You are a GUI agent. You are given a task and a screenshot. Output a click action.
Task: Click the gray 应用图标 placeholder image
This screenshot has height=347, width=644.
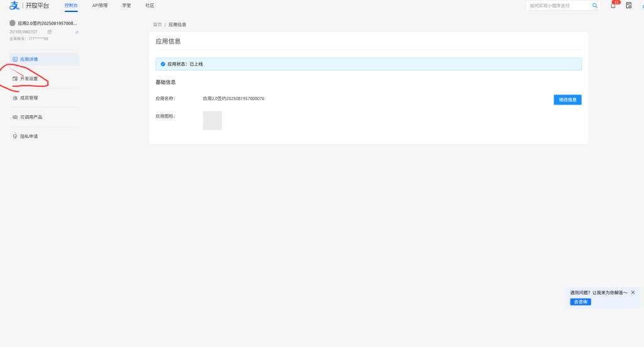212,120
